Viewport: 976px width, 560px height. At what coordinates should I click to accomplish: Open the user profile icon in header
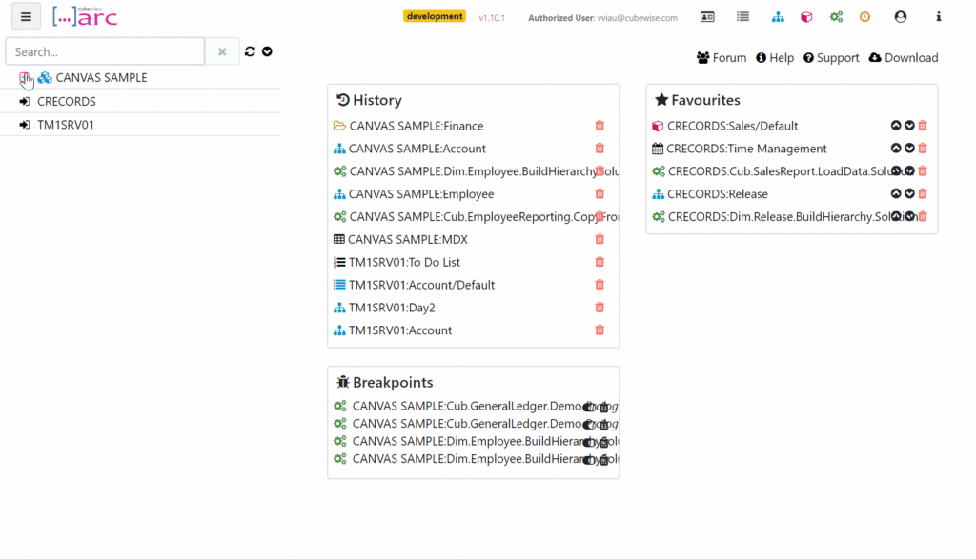[x=901, y=17]
